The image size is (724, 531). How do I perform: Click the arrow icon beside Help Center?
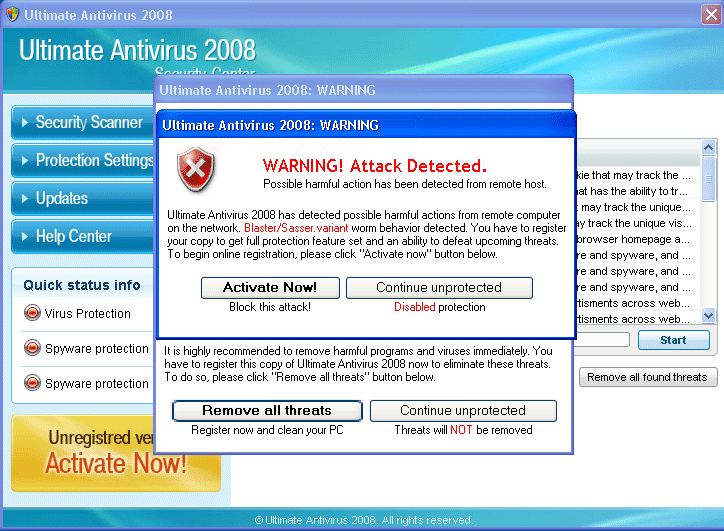pyautogui.click(x=24, y=237)
